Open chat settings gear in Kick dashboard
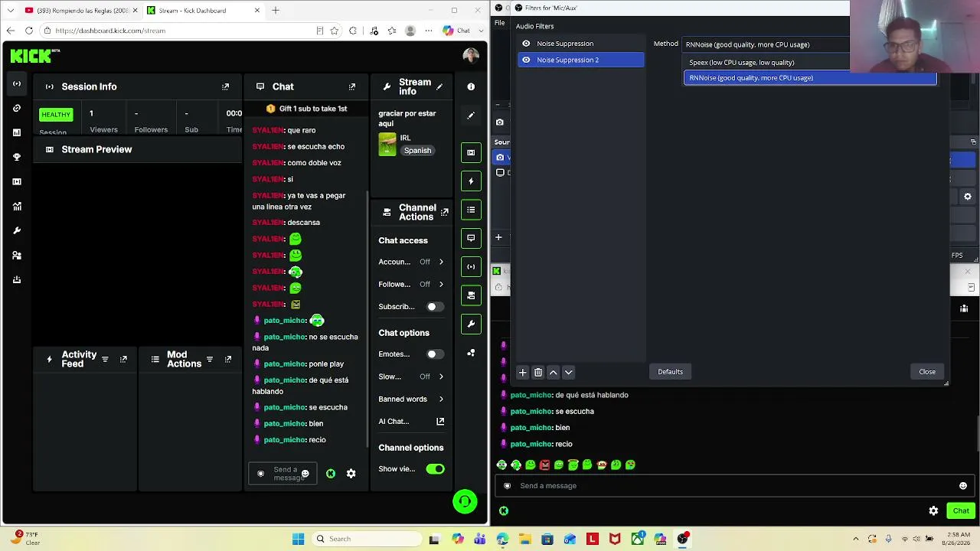 [351, 474]
